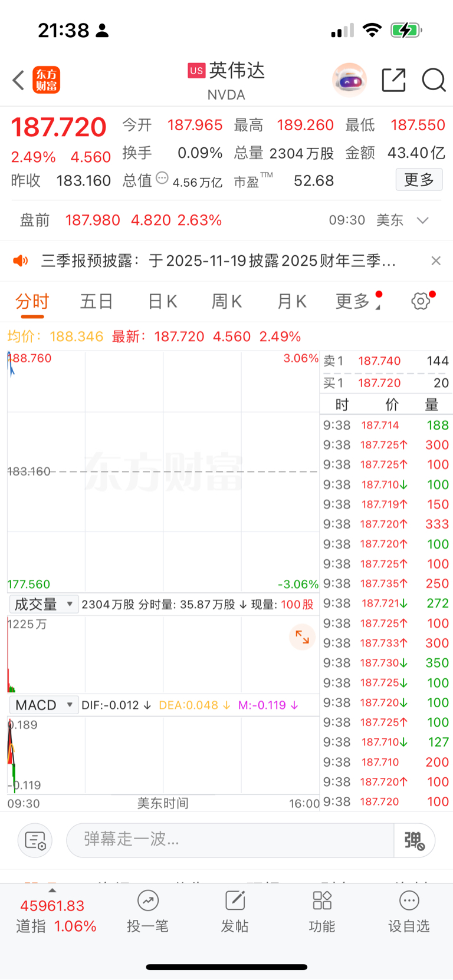Open the 三季报预披露 announcement text

218,260
